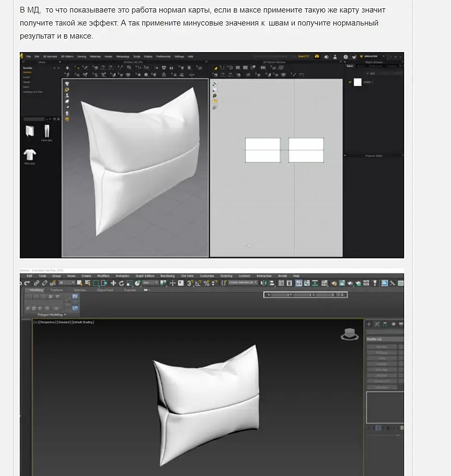Open the reference coordinate View dropdown
451x476 pixels.
tap(150, 283)
